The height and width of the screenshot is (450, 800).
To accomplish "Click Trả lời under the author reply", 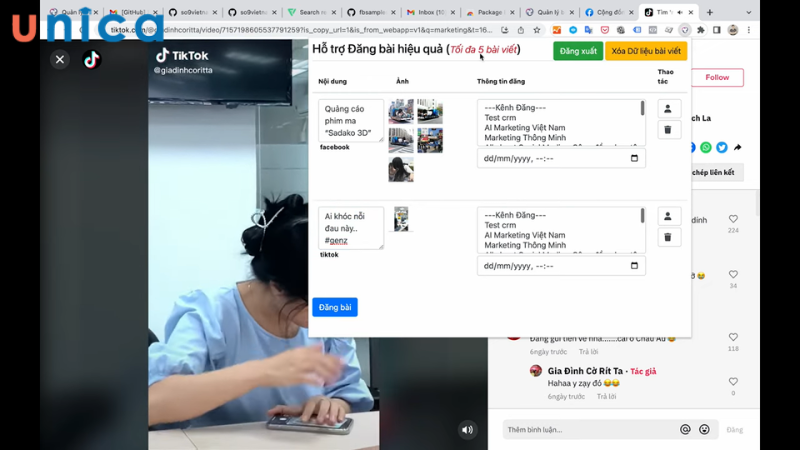I will [606, 396].
